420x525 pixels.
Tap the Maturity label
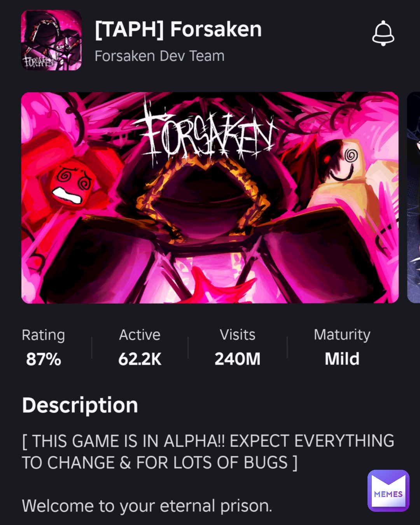click(x=342, y=335)
